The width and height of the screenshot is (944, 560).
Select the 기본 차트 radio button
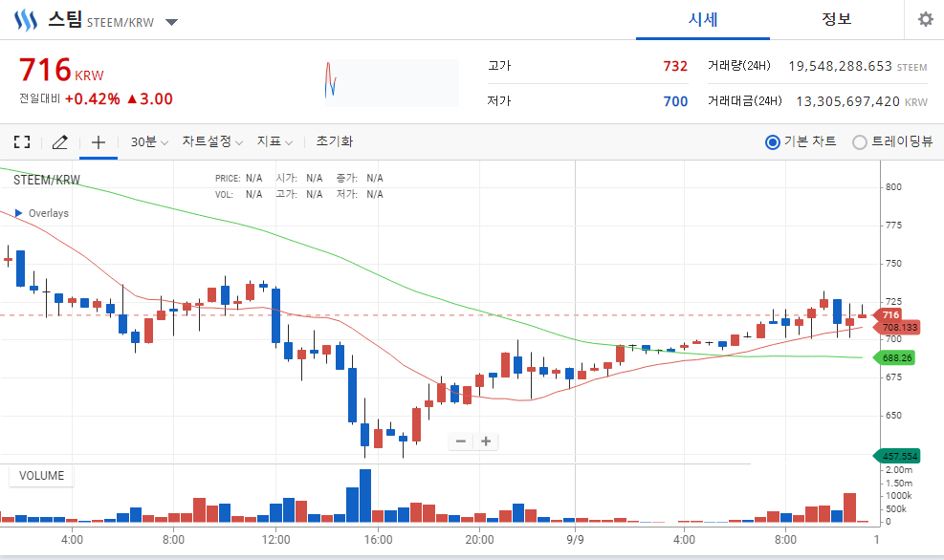(773, 142)
